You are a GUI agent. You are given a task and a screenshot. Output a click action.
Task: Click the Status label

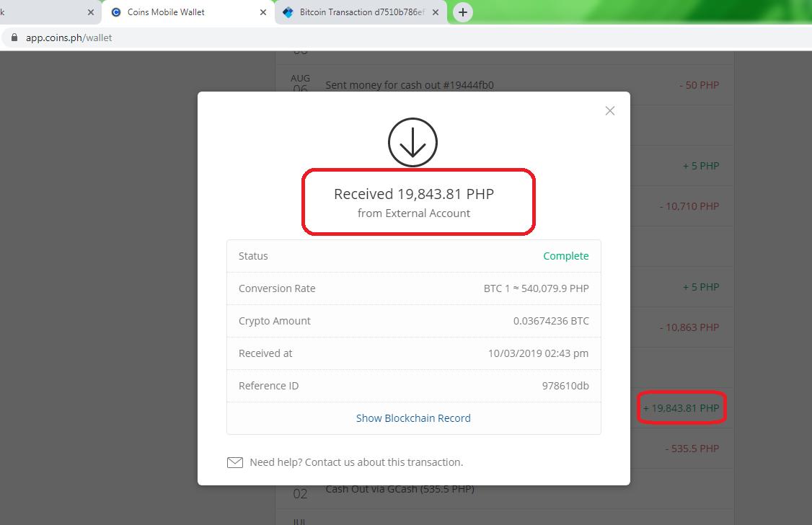coord(253,256)
